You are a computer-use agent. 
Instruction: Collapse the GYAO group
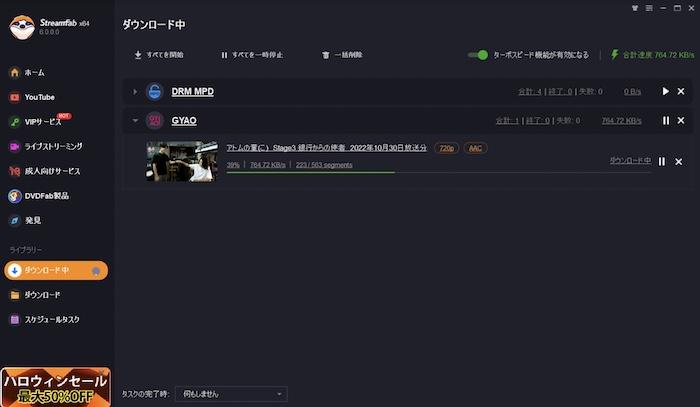[135, 120]
